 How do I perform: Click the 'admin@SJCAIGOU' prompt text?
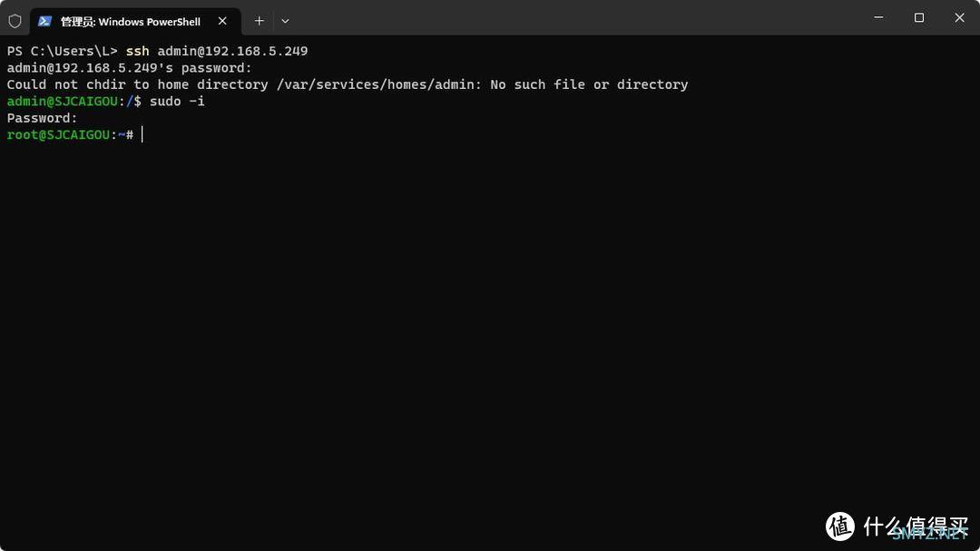(62, 102)
